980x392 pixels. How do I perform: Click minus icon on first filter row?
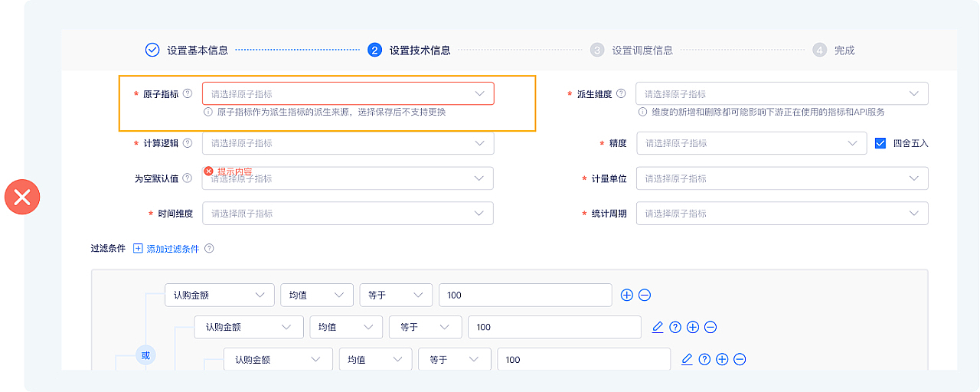645,295
